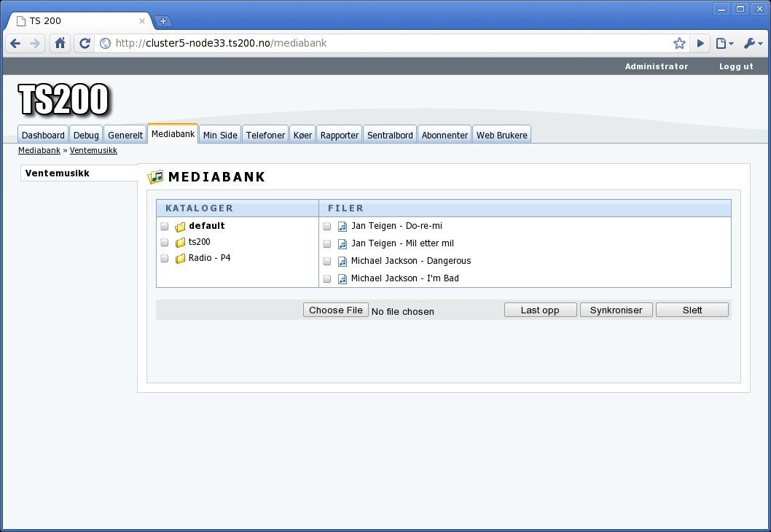This screenshot has width=771, height=532.
Task: Click the Choose File button
Action: [x=336, y=310]
